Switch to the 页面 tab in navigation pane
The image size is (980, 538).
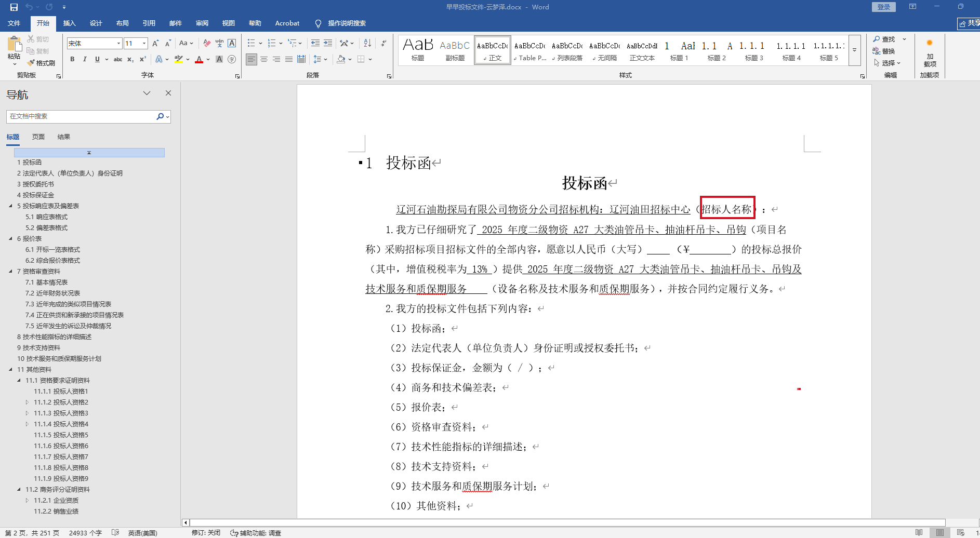coord(38,137)
